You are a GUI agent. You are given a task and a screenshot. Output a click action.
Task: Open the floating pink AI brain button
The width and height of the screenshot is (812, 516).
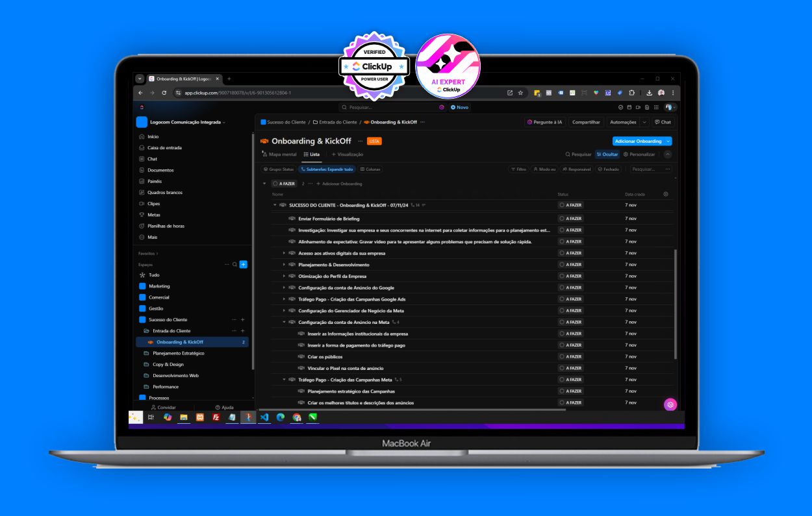[x=670, y=404]
